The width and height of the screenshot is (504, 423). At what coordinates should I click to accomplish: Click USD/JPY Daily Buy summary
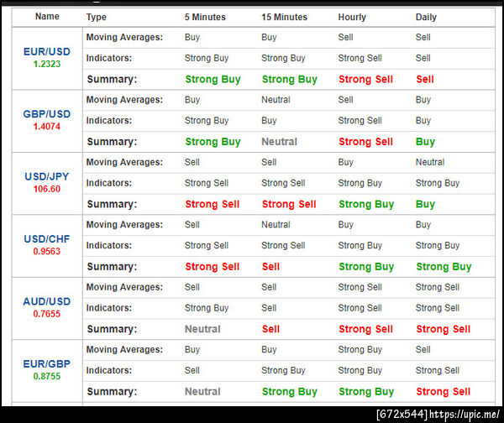tap(425, 204)
